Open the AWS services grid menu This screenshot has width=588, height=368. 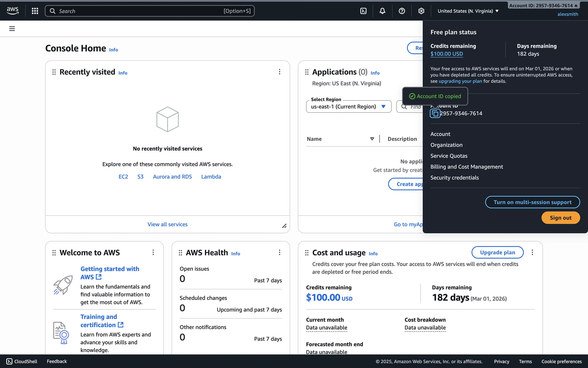[x=35, y=11]
